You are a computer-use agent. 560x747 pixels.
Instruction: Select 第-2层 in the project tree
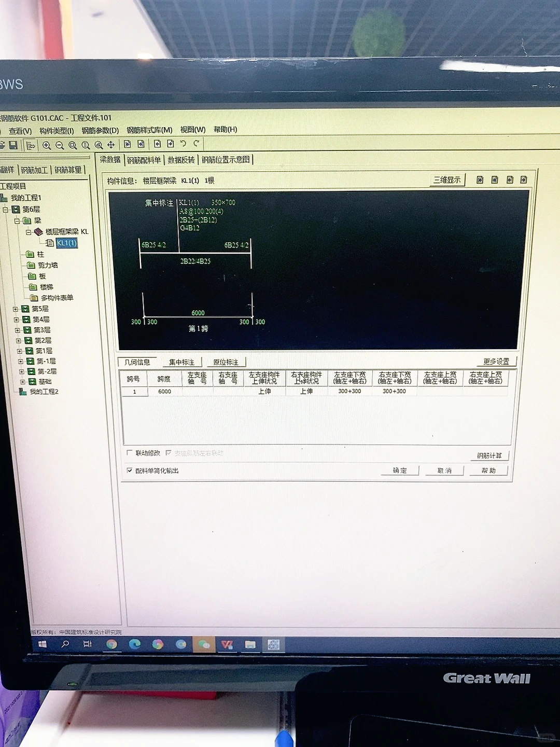(x=47, y=371)
